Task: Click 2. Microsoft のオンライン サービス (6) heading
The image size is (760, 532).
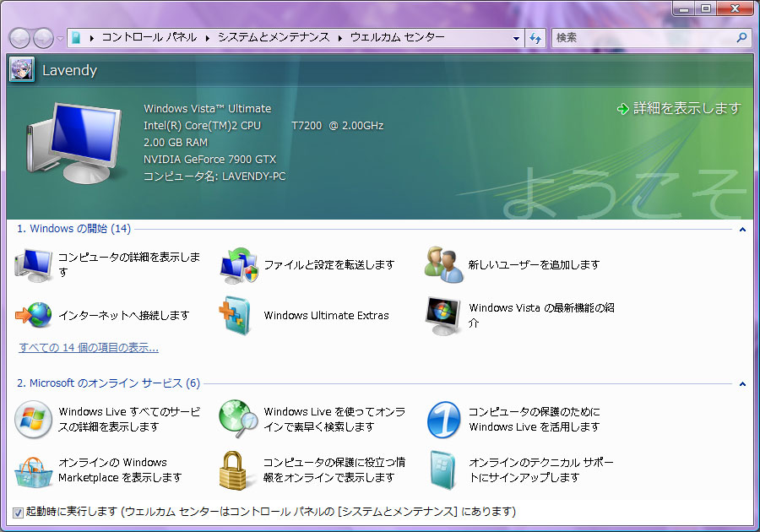Action: pos(109,383)
